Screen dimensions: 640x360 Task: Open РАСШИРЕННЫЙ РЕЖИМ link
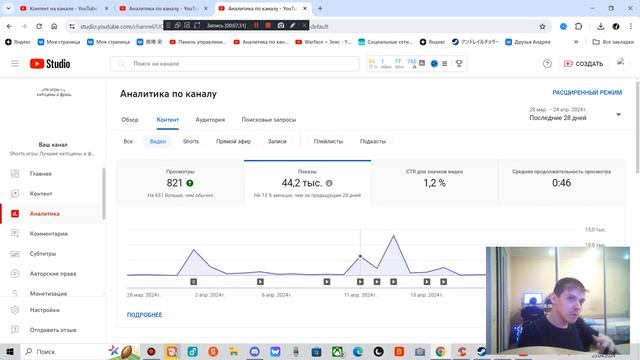pos(587,93)
